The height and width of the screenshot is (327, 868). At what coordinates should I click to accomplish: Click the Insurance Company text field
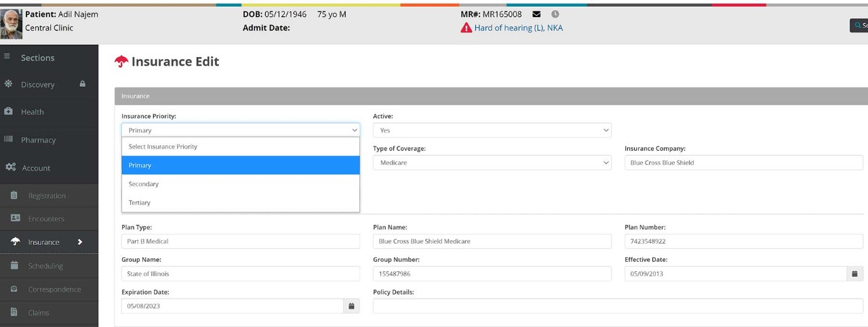click(743, 163)
